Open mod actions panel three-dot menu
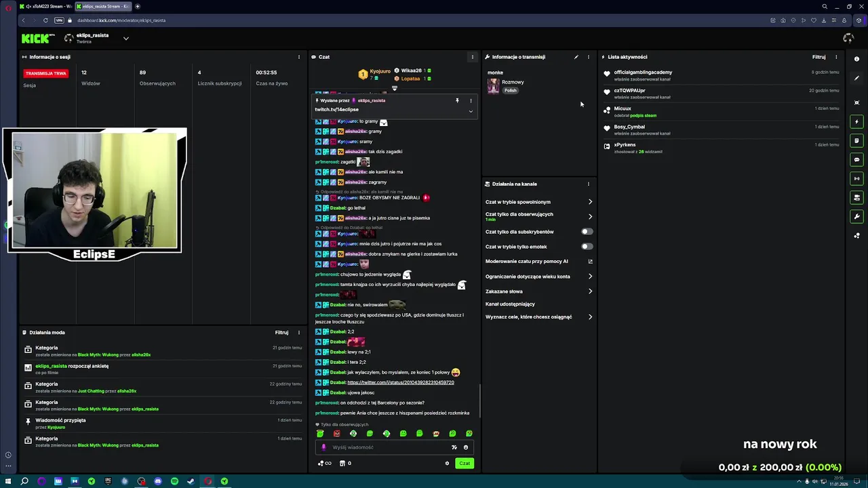The height and width of the screenshot is (488, 868). click(299, 333)
